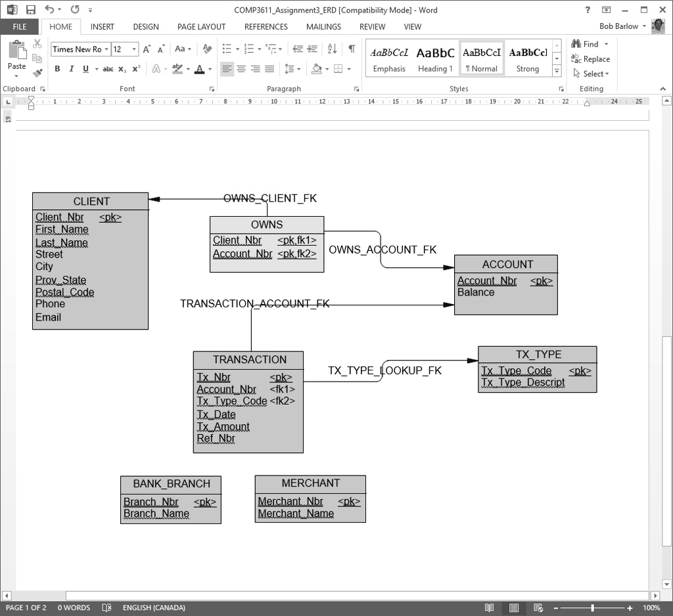Open the font size dropdown

pyautogui.click(x=135, y=48)
